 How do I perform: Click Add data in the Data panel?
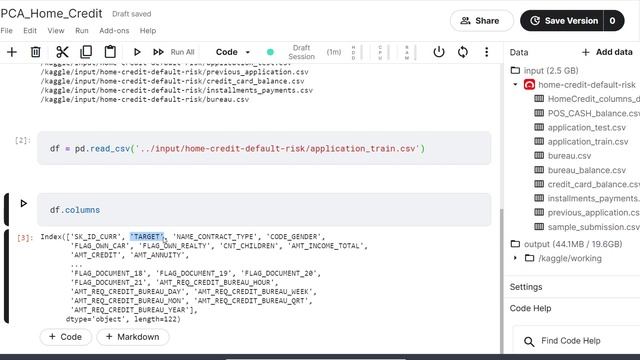(607, 52)
